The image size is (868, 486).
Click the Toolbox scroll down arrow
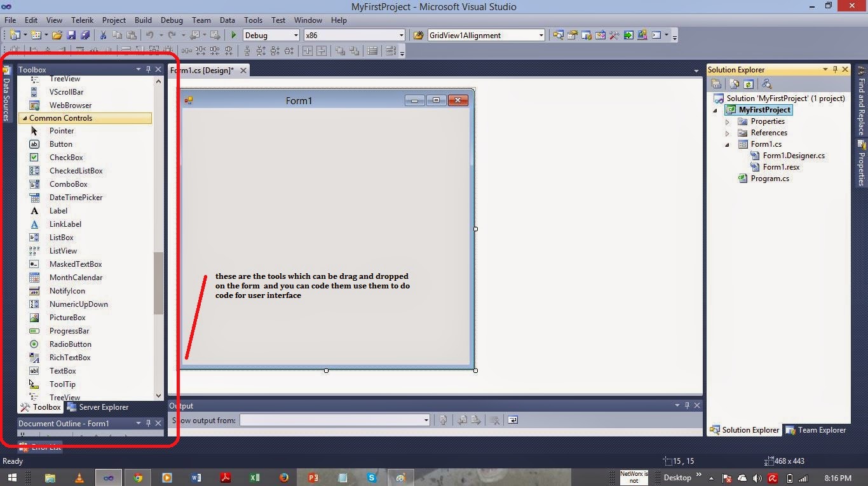pos(158,396)
